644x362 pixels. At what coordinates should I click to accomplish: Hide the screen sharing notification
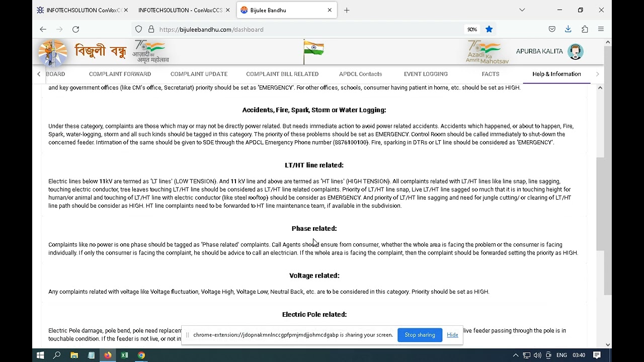(452, 335)
